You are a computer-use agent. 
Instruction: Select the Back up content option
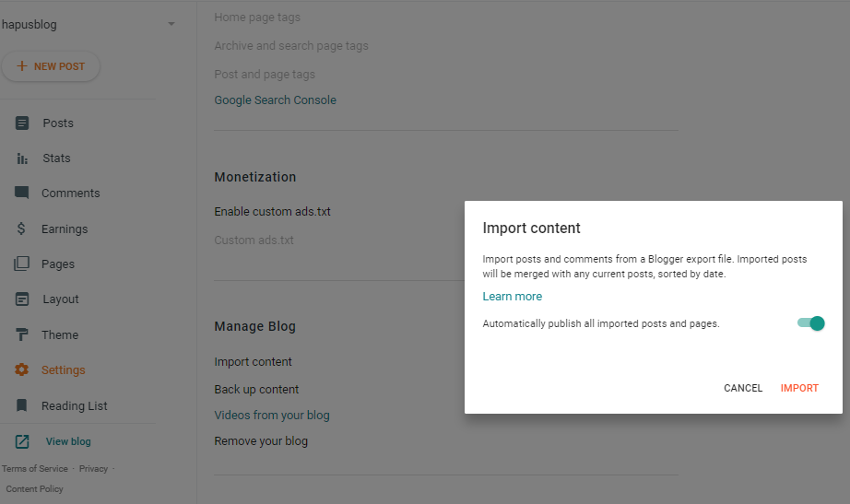coord(256,390)
